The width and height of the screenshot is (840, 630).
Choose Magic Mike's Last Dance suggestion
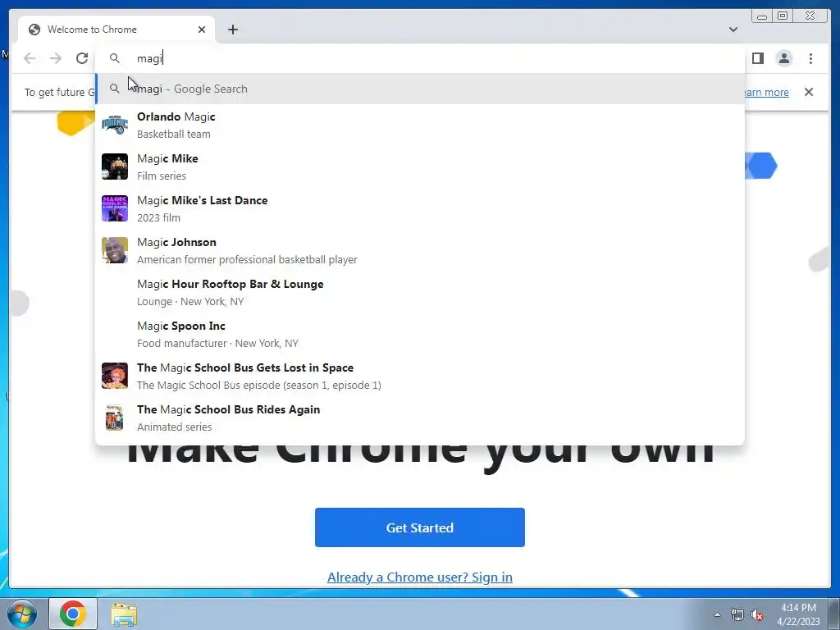click(x=420, y=208)
